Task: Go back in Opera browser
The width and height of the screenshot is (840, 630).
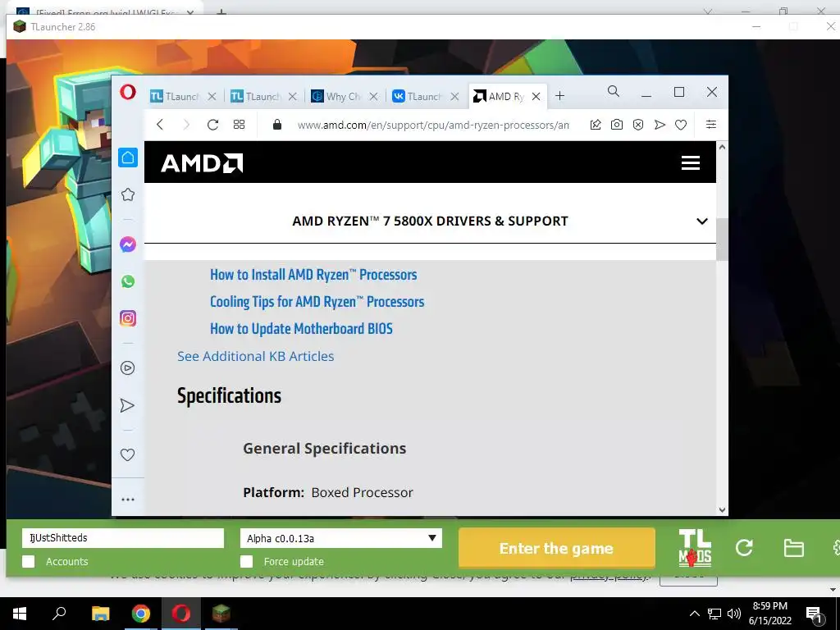Action: 160,125
